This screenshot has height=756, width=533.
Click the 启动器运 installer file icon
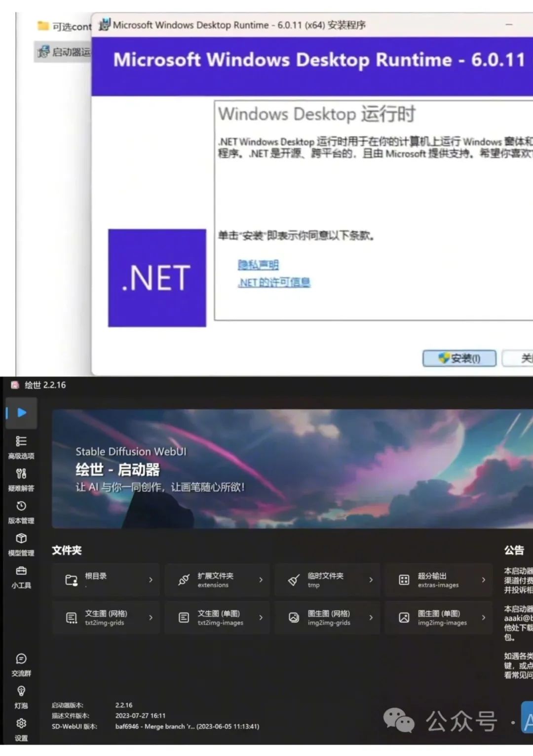point(43,51)
